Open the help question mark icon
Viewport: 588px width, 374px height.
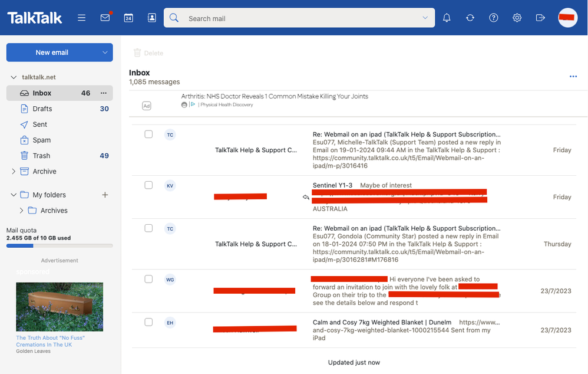click(494, 18)
